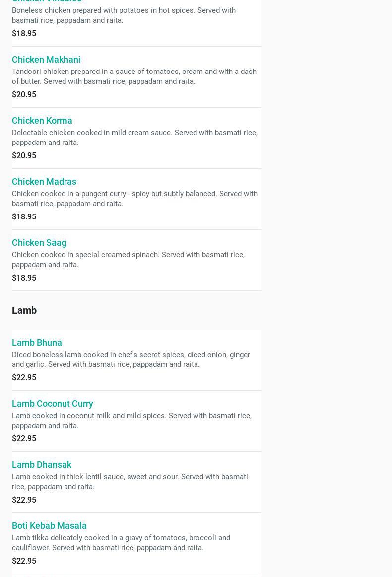The height and width of the screenshot is (577, 392).
Task: Click the Chicken Madras item name
Action: click(x=44, y=182)
